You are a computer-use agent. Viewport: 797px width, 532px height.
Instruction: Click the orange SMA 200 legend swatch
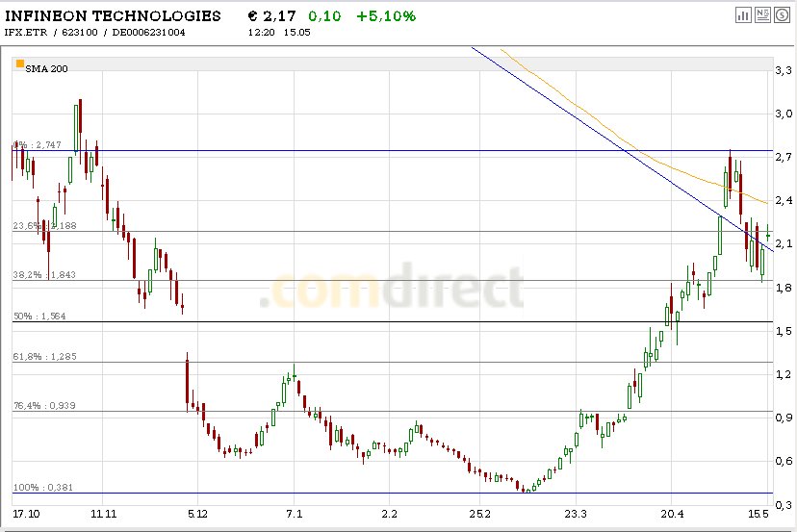point(20,63)
